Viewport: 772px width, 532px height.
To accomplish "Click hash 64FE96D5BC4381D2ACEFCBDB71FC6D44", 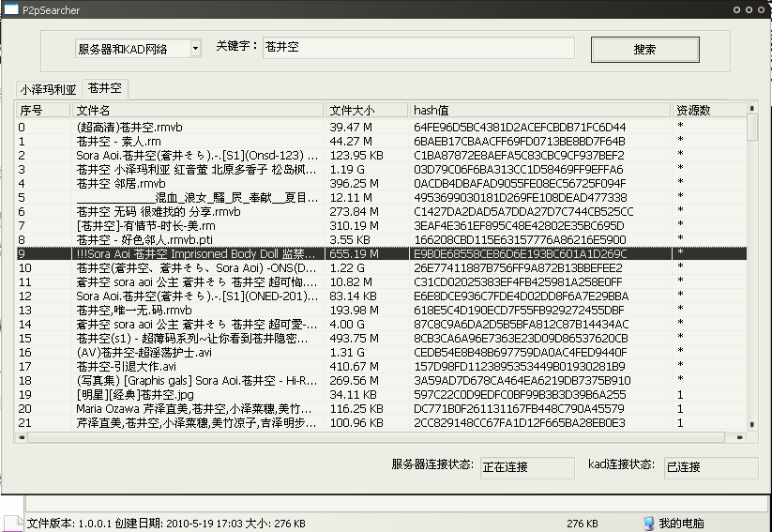I will click(x=520, y=127).
